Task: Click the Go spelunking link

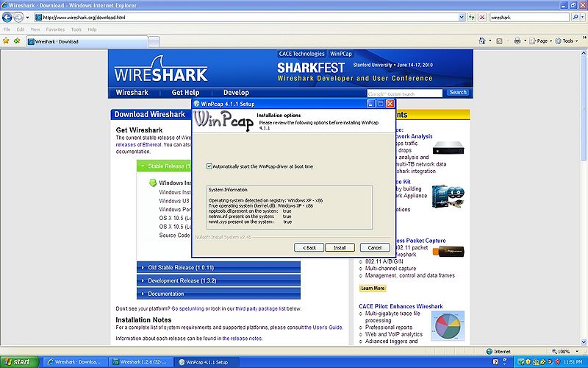Action: tap(188, 308)
